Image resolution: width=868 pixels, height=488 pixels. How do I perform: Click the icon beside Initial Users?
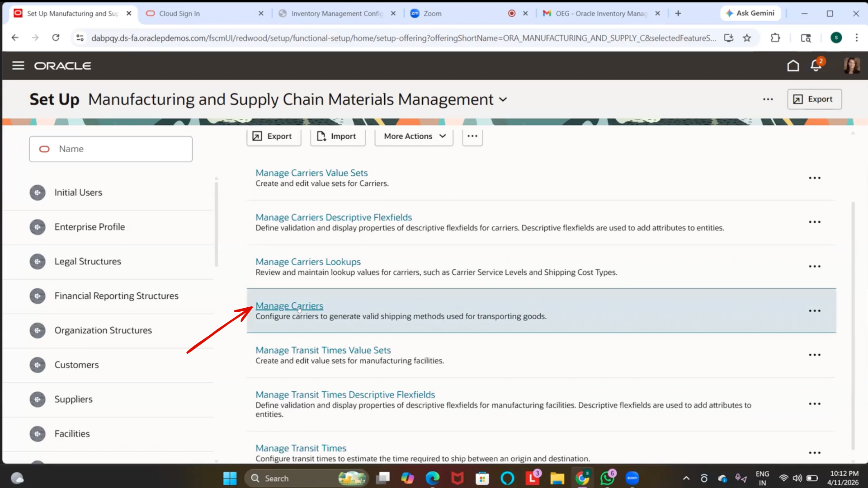38,192
